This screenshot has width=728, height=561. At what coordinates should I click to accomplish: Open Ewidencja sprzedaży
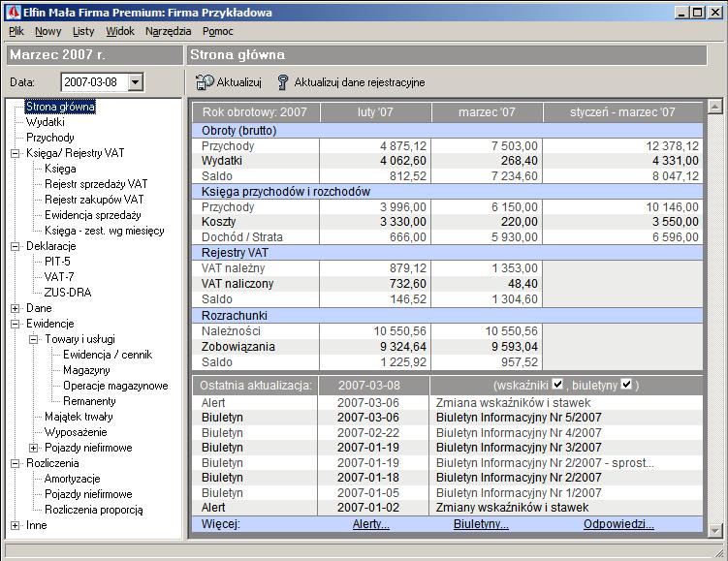pyautogui.click(x=93, y=215)
